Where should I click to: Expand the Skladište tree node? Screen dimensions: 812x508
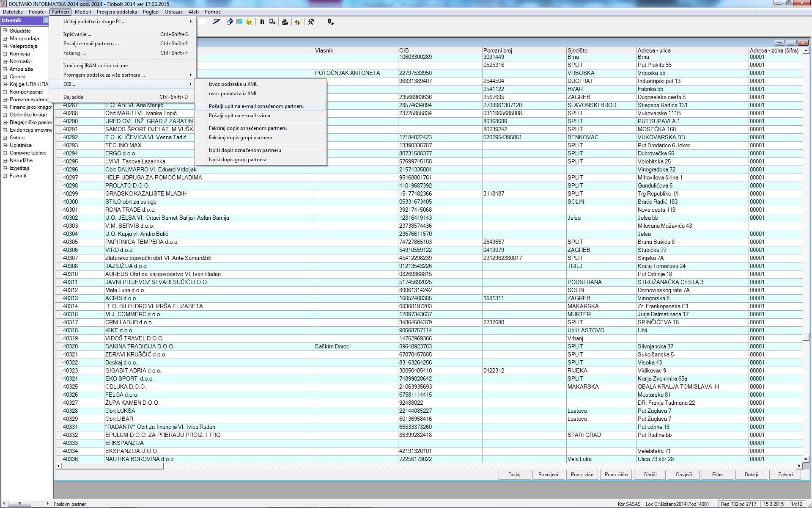coord(5,30)
